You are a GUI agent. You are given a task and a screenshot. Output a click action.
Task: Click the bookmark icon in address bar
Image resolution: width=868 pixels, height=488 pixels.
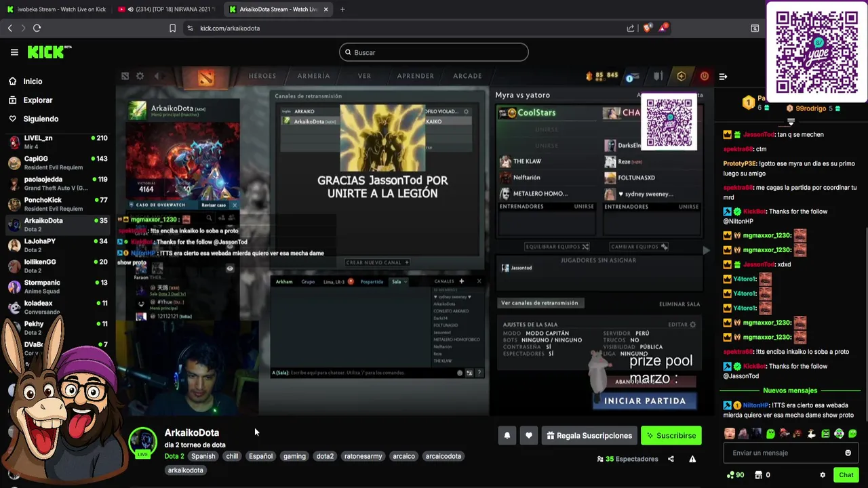tap(172, 28)
